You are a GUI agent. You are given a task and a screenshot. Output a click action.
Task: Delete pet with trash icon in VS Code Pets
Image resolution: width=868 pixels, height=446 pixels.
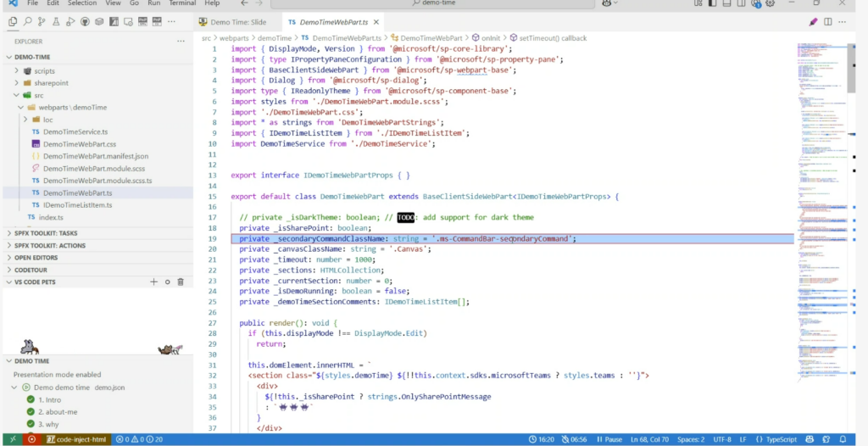click(x=181, y=282)
